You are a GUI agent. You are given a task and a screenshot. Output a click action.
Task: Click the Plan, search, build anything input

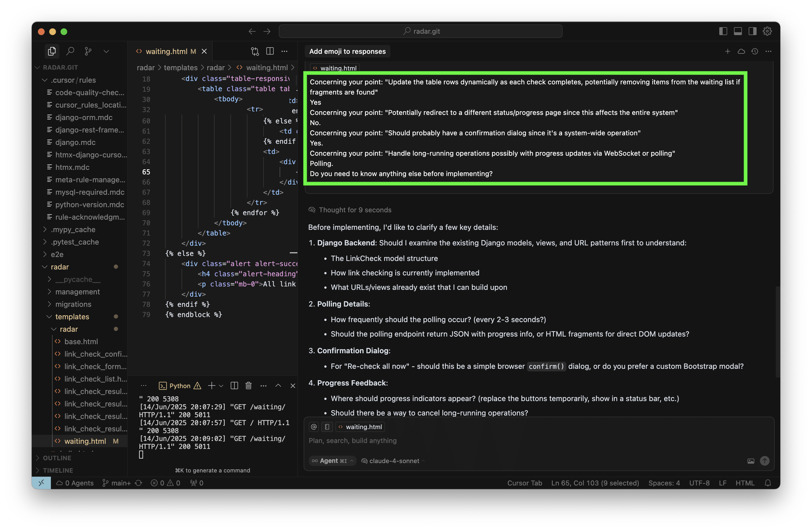[x=512, y=440]
